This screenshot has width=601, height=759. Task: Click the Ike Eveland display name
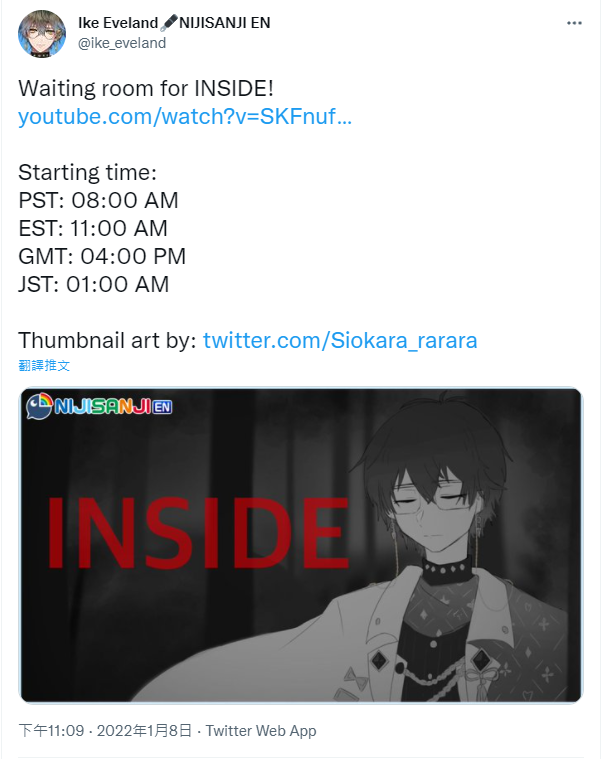pos(118,23)
